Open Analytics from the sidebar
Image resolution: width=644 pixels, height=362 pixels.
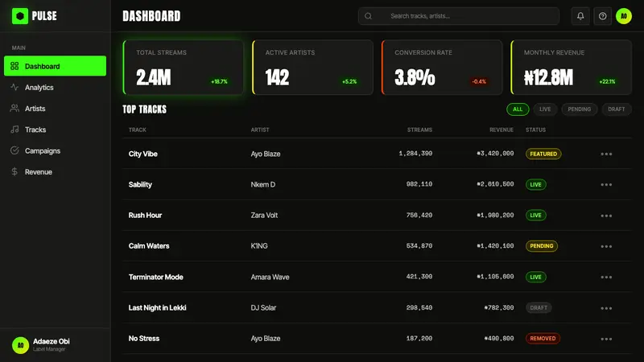[55, 87]
